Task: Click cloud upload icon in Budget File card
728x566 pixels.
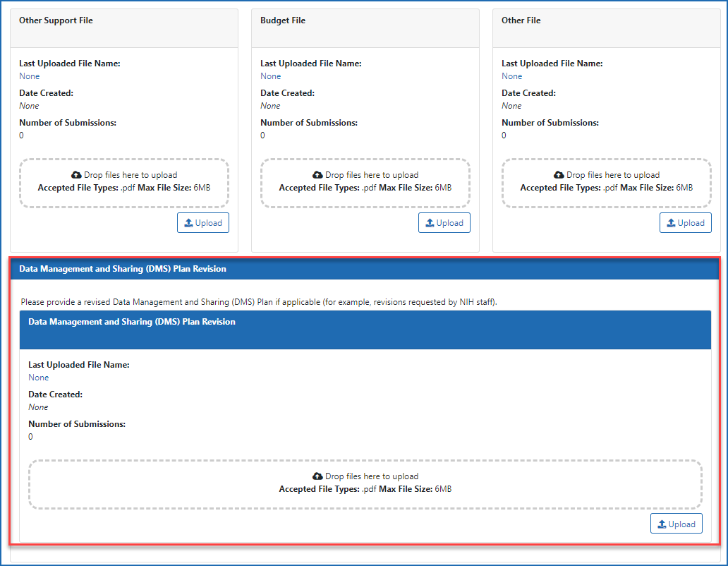Action: click(x=317, y=175)
